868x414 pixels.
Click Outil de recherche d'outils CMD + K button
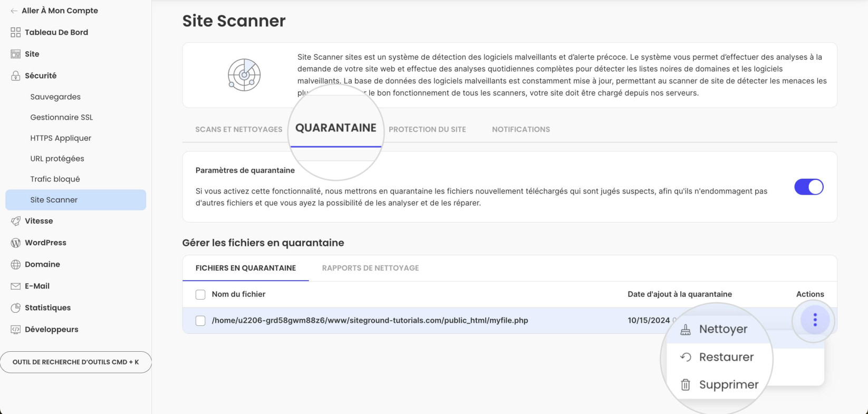[x=76, y=362]
